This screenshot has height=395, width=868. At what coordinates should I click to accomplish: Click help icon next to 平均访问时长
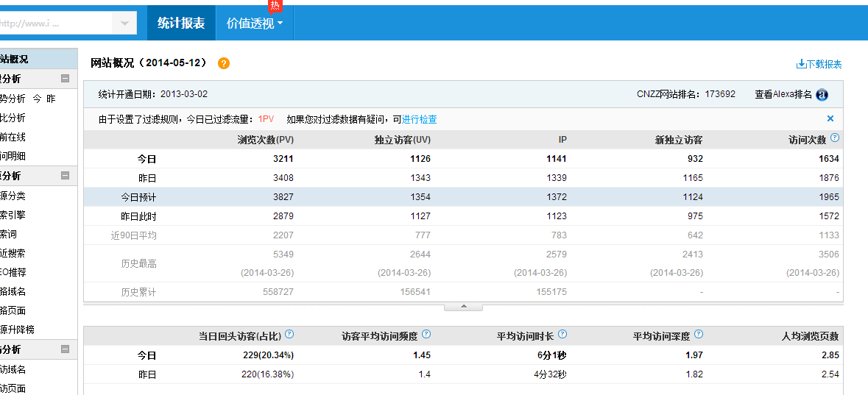[562, 334]
